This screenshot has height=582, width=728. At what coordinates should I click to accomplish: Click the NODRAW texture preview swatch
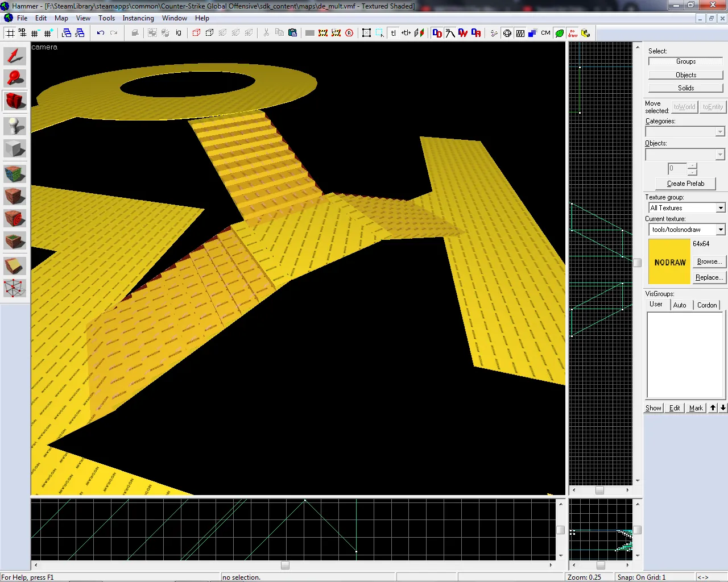669,261
